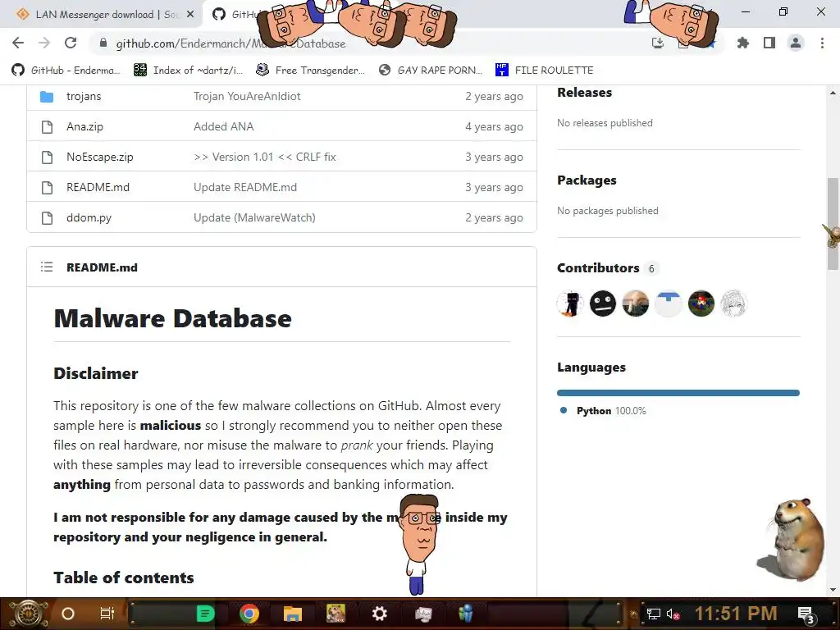Open the Extensions puzzle icon
The height and width of the screenshot is (630, 840).
[x=742, y=43]
